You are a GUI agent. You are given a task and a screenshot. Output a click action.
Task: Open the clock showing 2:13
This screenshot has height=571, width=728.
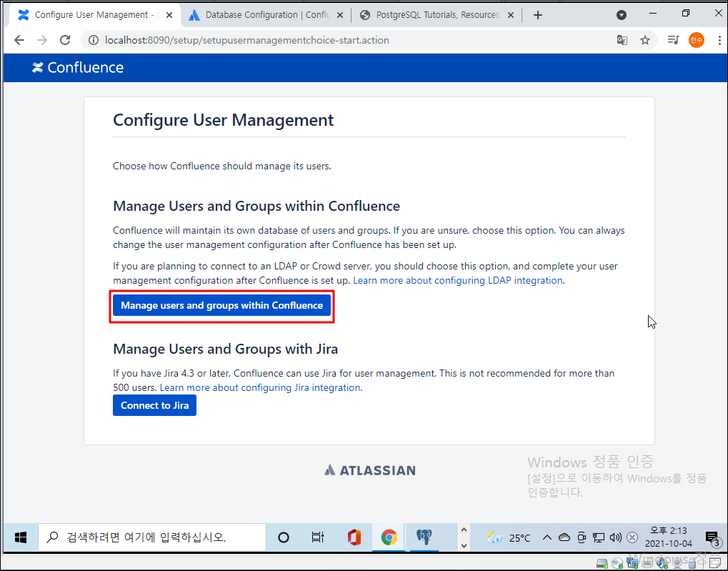click(x=669, y=537)
